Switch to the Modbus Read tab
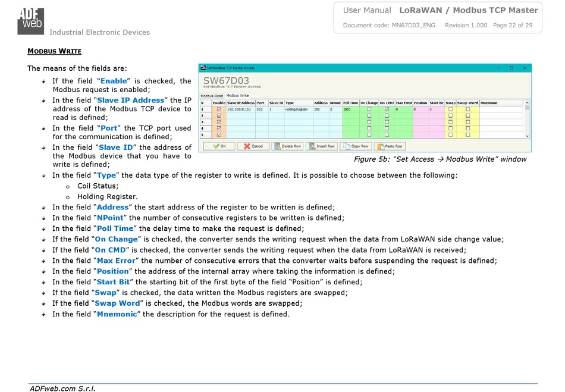The width and height of the screenshot is (565, 392). [x=211, y=96]
